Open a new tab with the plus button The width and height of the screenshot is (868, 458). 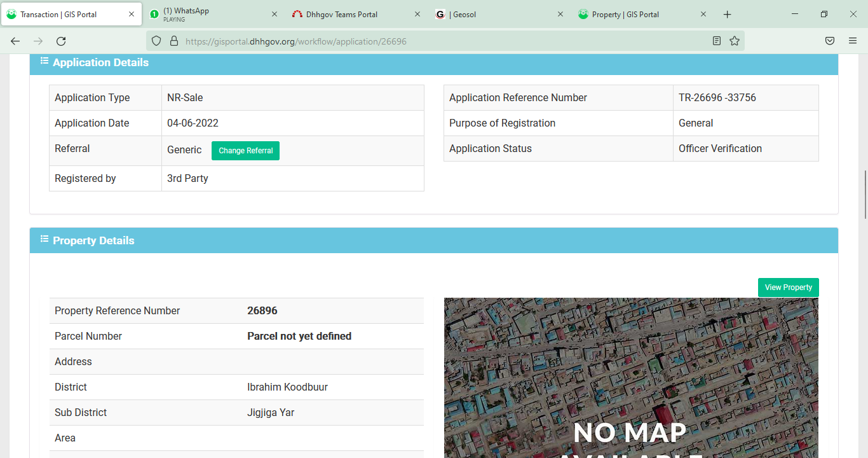point(728,14)
